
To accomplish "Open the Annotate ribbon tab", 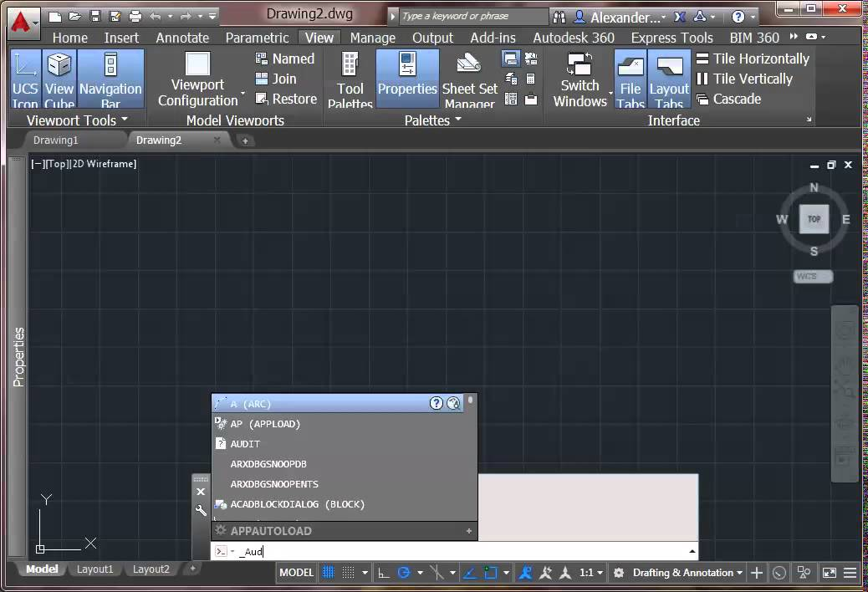I will pos(182,38).
